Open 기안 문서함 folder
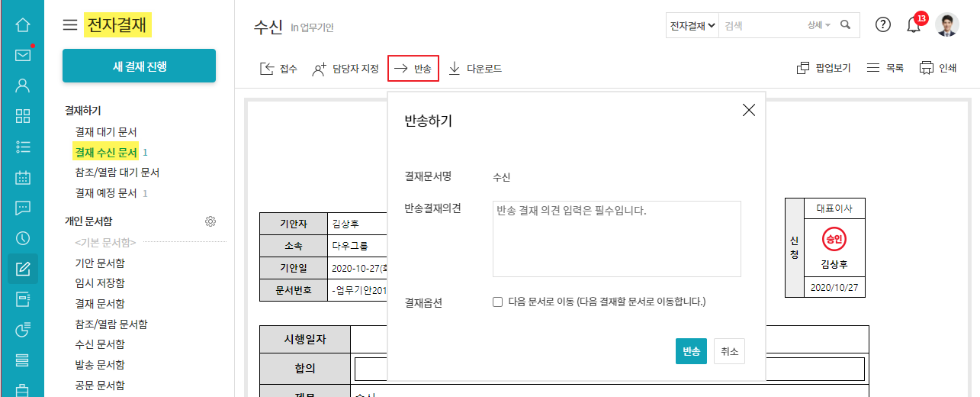Viewport: 980px width, 397px height. (100, 263)
